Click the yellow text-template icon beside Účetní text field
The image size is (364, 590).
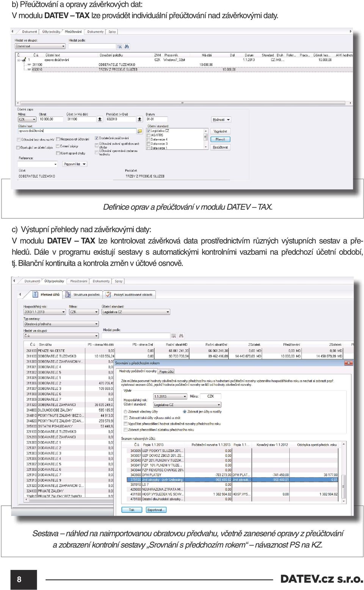139,131
